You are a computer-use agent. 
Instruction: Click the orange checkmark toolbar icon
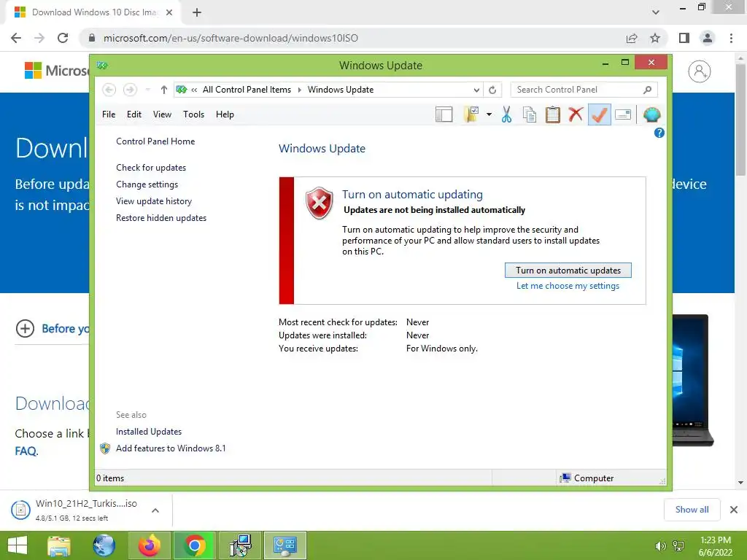point(600,114)
